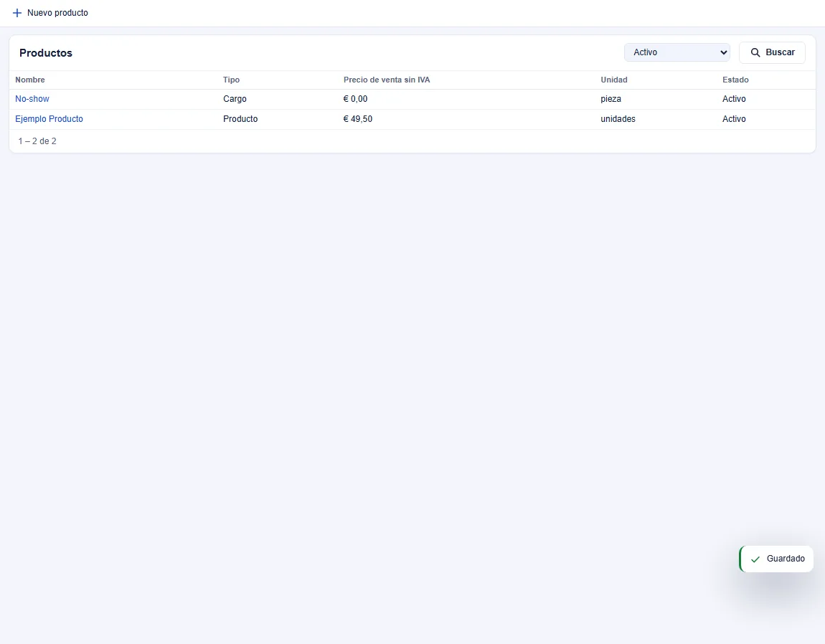Click the Estado column header
825x644 pixels.
click(x=735, y=80)
